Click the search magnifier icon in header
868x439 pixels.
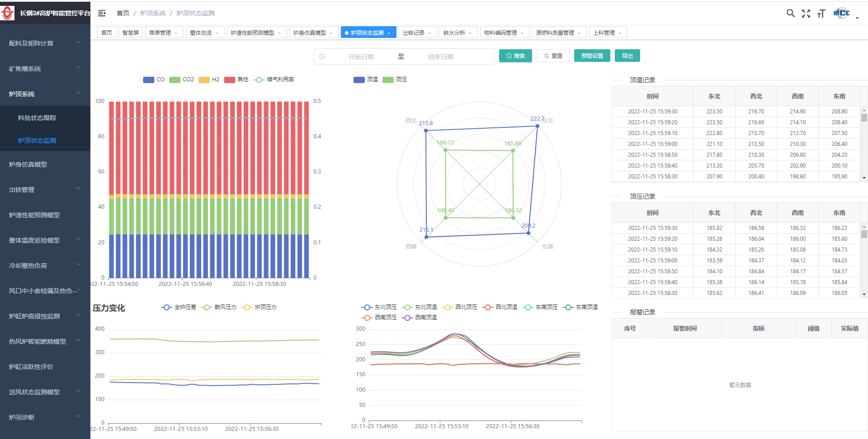[790, 13]
